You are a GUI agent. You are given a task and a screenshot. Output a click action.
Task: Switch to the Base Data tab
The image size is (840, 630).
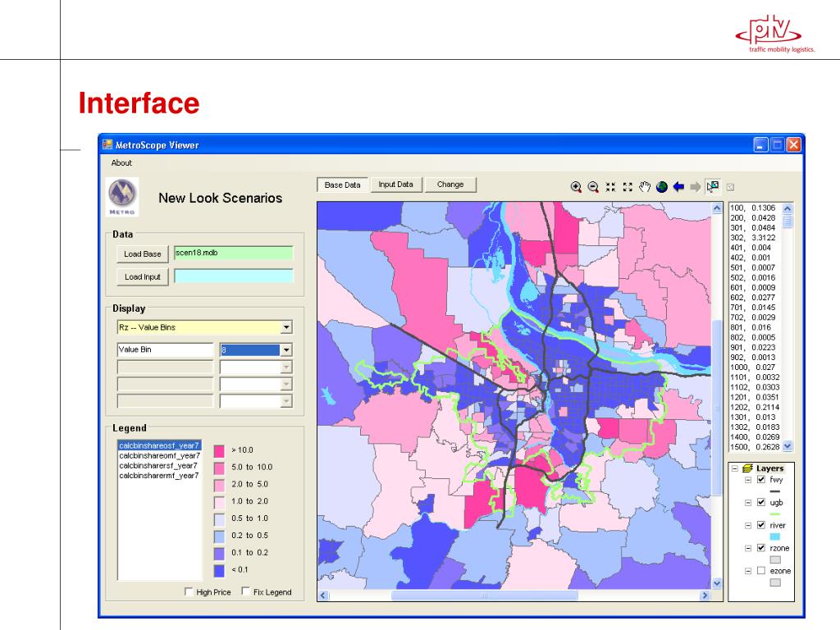342,185
